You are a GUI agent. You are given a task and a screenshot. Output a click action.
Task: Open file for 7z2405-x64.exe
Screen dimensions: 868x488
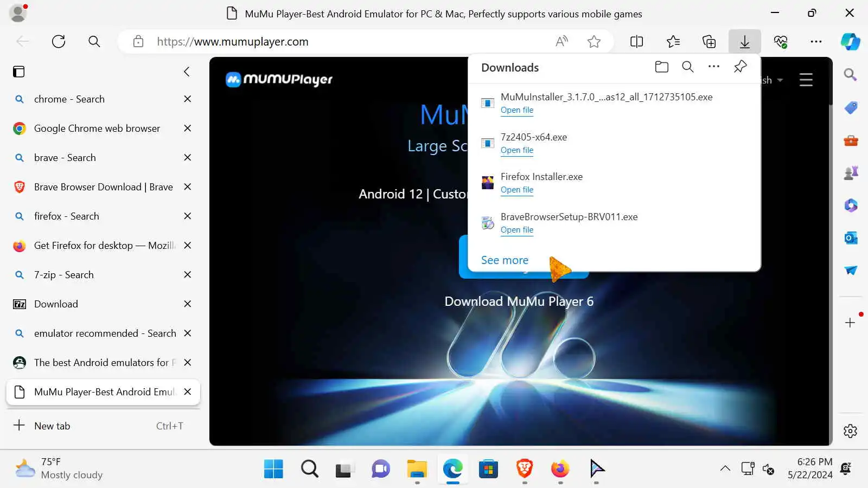(x=517, y=150)
